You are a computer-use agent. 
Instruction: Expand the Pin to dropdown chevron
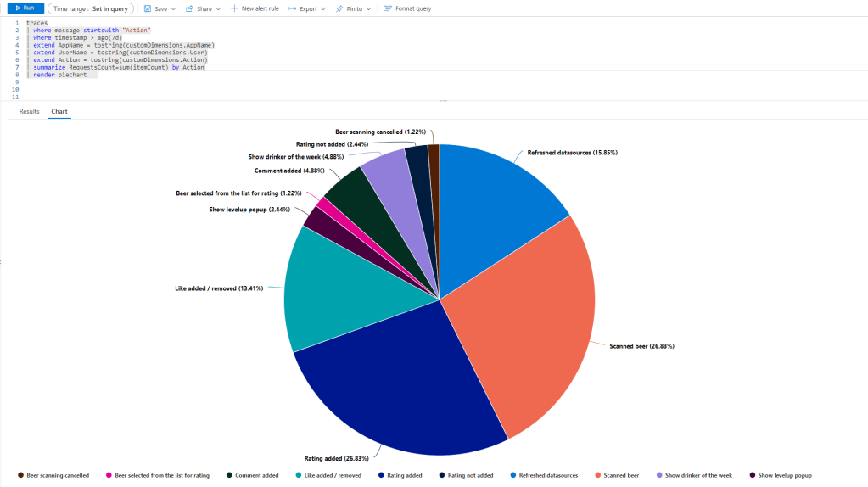370,8
